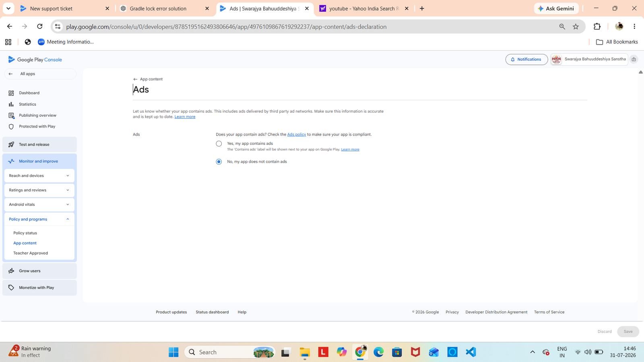Bookmark this page with star icon

pyautogui.click(x=576, y=27)
